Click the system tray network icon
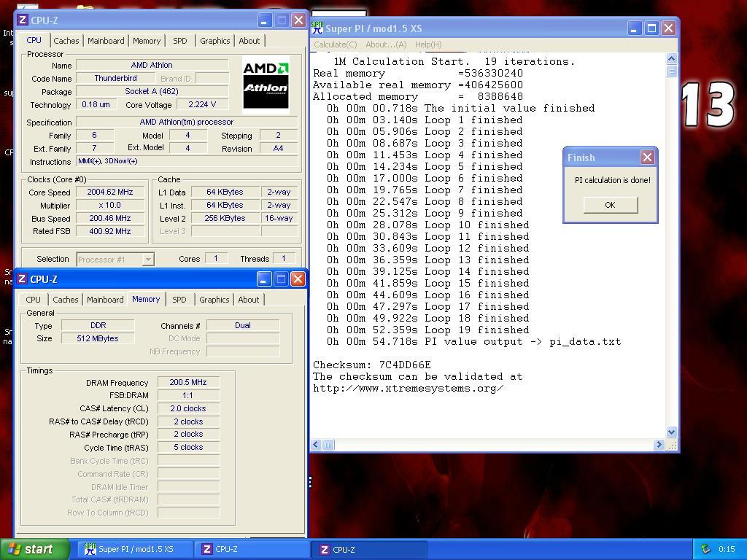The height and width of the screenshot is (560, 747). (x=705, y=549)
